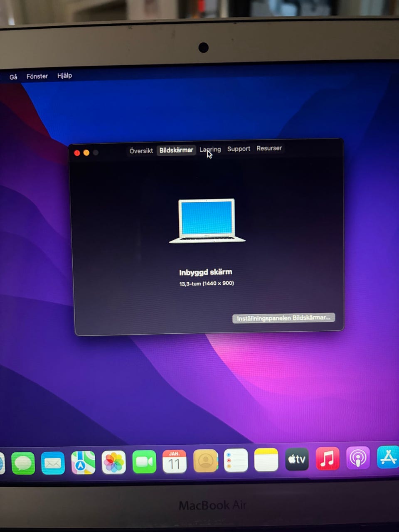Open the Gå menu
The image size is (399, 532).
tap(13, 77)
